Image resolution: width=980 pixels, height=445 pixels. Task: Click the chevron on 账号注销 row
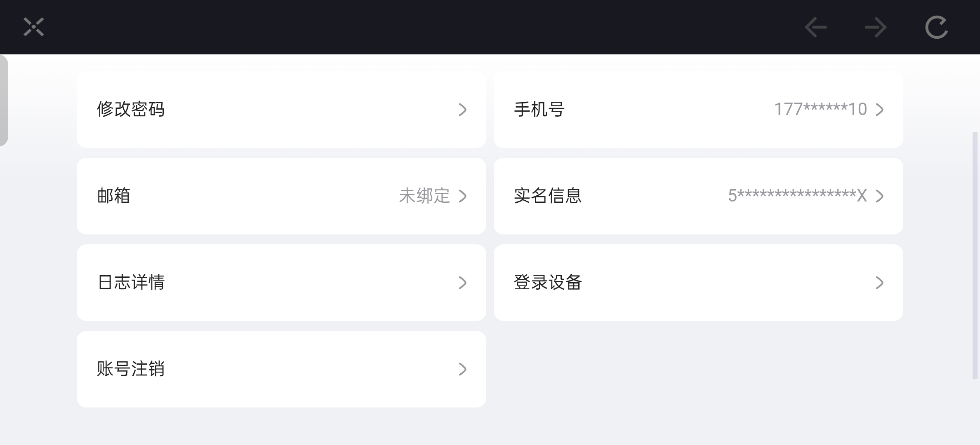(463, 369)
